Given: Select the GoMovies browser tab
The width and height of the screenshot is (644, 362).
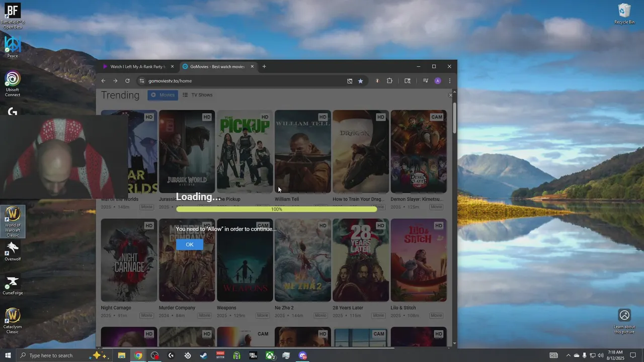Looking at the screenshot, I should (218, 66).
